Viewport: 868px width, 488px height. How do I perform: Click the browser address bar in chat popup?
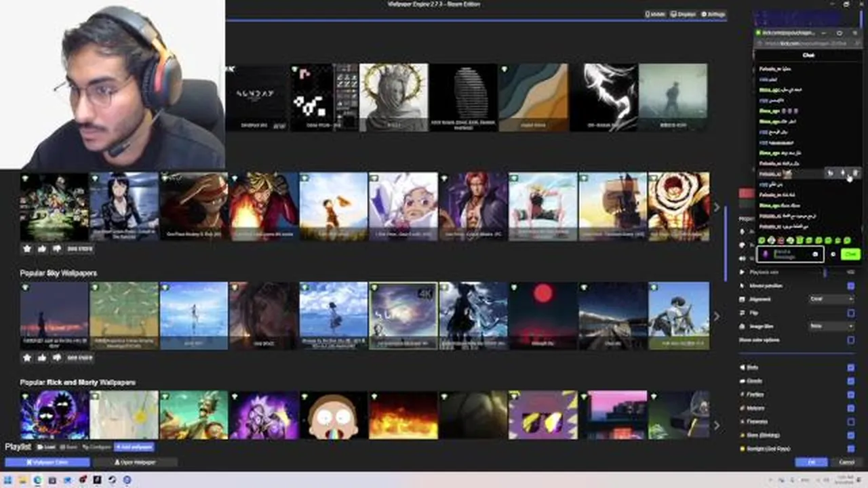pos(807,43)
